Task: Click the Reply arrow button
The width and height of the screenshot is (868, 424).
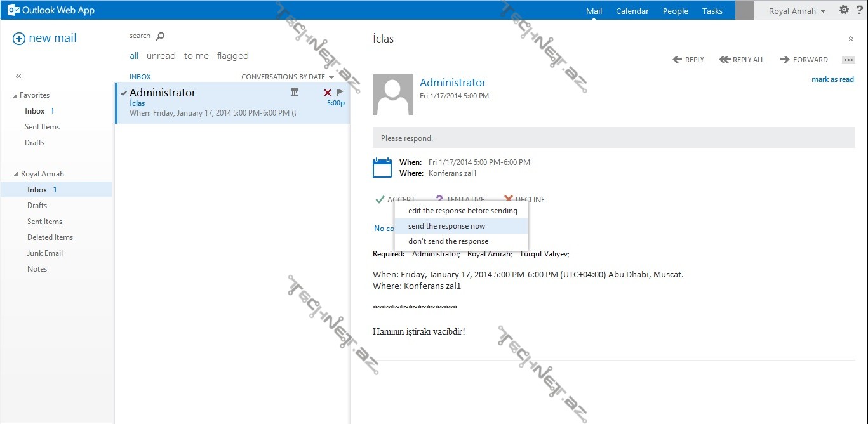Action: tap(688, 60)
